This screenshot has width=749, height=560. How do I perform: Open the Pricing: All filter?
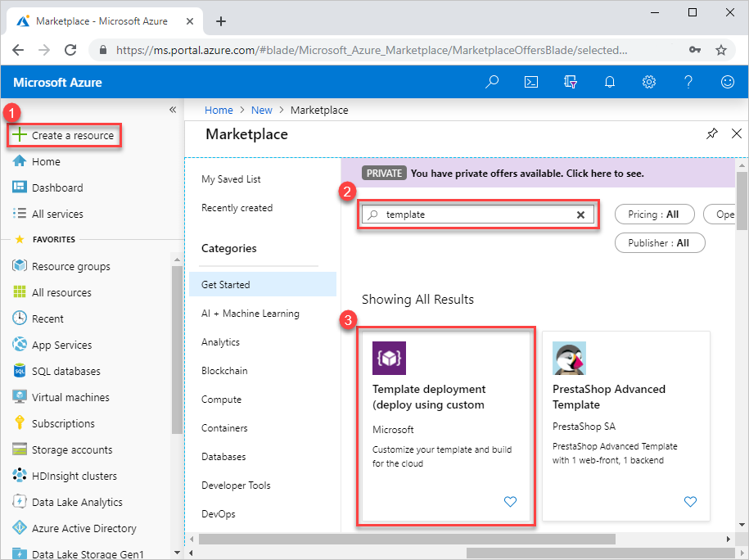pyautogui.click(x=654, y=214)
